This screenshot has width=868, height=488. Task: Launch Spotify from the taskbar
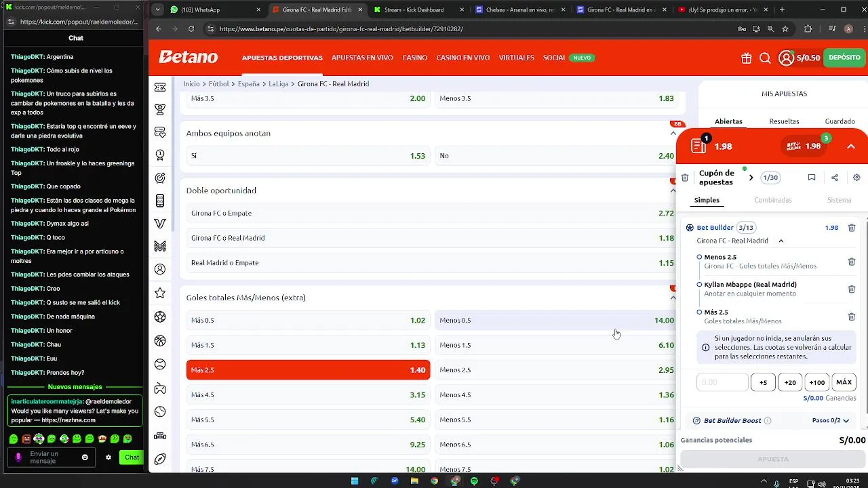tap(474, 481)
